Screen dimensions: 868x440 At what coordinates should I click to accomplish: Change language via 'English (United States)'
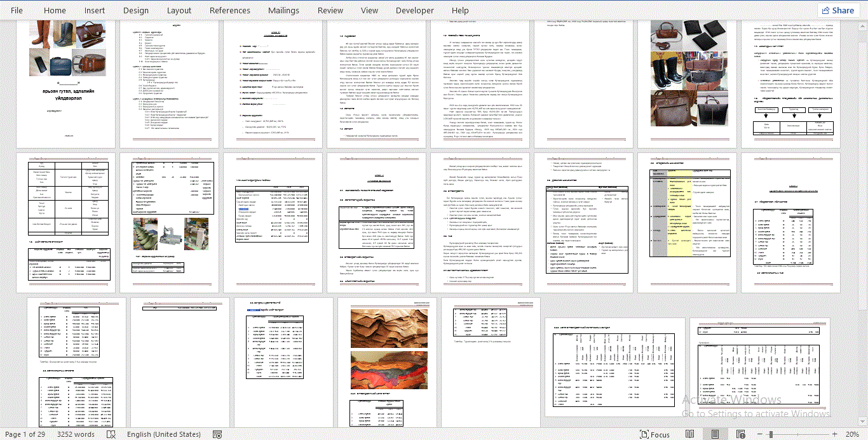[164, 434]
